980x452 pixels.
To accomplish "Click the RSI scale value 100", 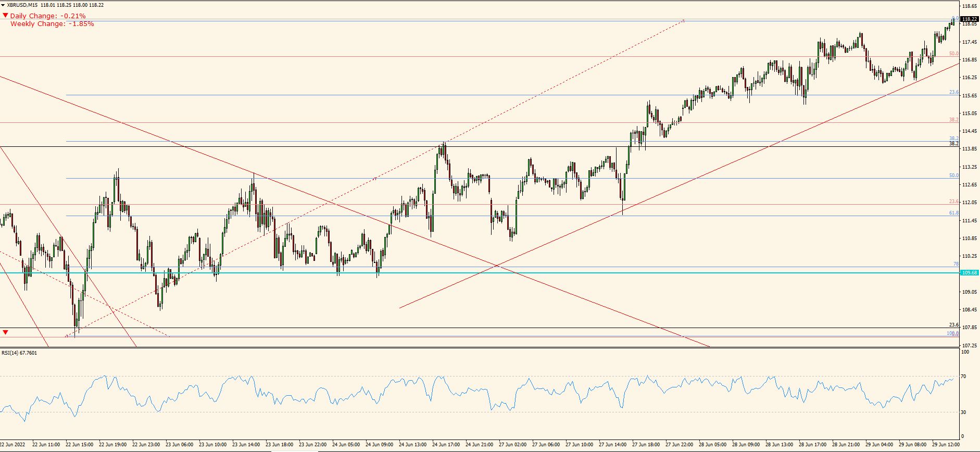I will pyautogui.click(x=965, y=353).
